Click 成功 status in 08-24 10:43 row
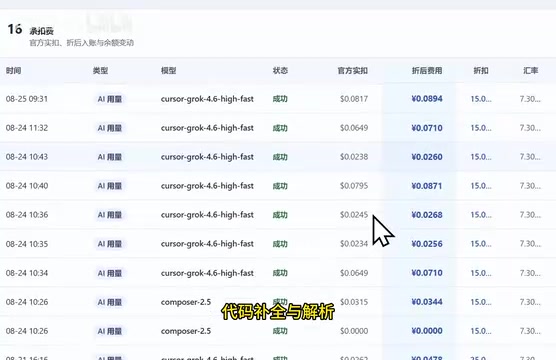 click(x=280, y=157)
